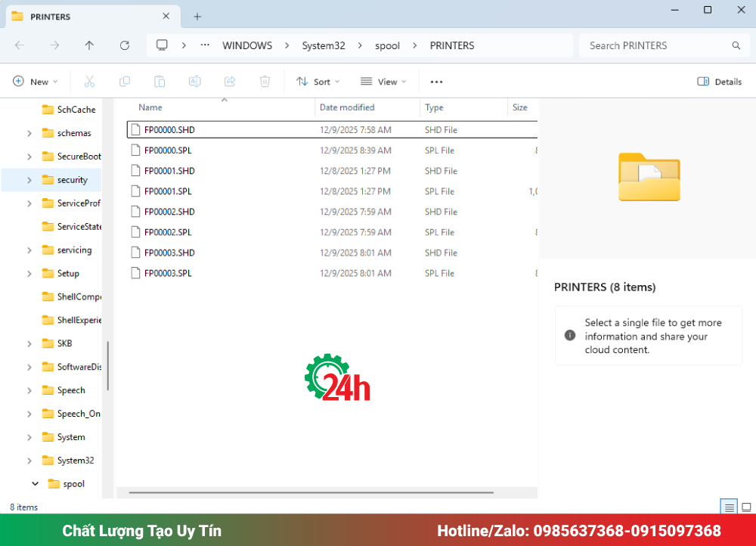
Task: Expand the System32 folder tree node
Action: [29, 460]
